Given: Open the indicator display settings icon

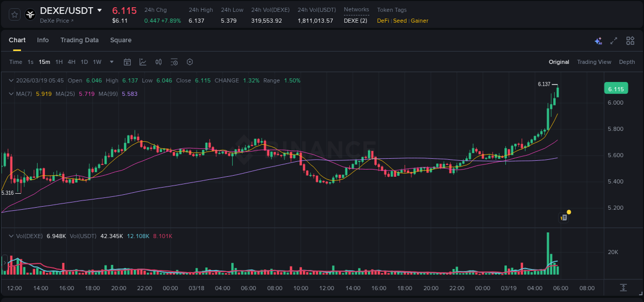Looking at the screenshot, I should (x=174, y=62).
